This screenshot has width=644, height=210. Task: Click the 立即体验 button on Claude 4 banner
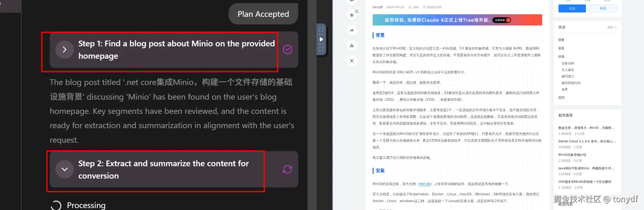point(502,20)
